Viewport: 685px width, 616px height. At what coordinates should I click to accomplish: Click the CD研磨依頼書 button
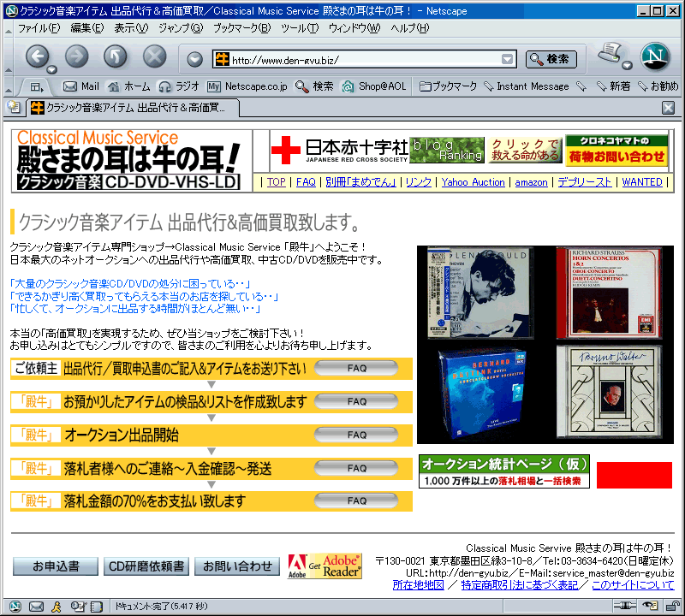(x=146, y=566)
